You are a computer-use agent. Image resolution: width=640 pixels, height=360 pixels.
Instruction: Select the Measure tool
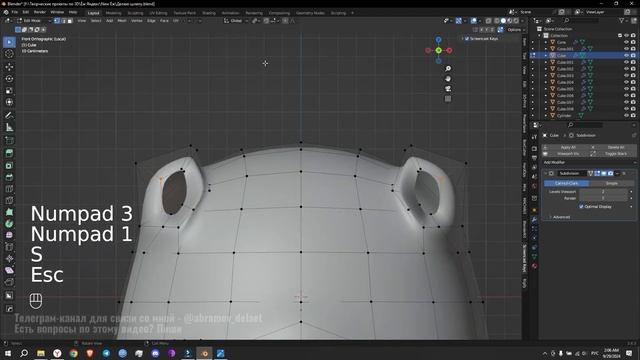tap(9, 127)
